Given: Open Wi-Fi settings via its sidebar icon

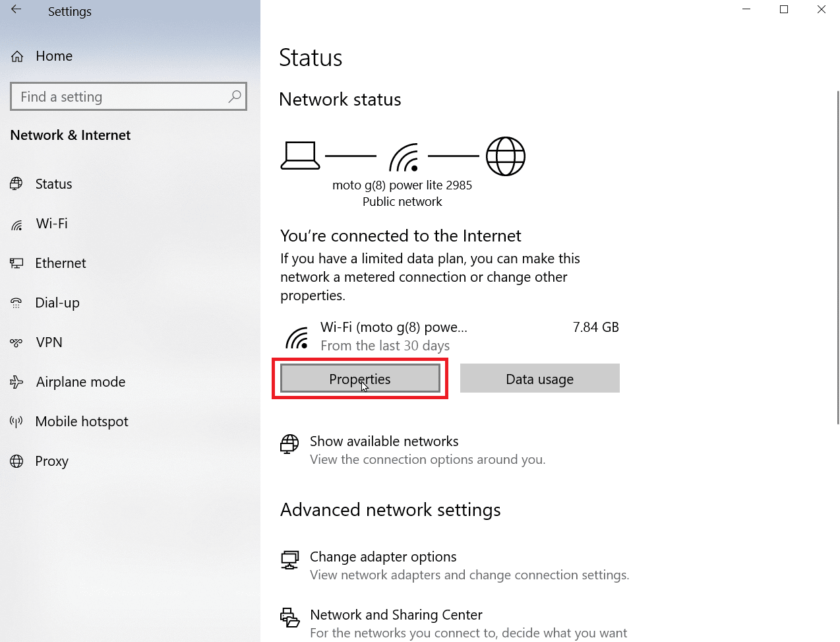Looking at the screenshot, I should point(17,224).
